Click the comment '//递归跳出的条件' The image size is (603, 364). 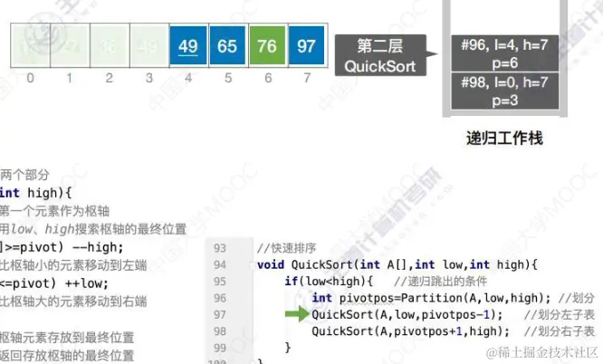tap(440, 282)
